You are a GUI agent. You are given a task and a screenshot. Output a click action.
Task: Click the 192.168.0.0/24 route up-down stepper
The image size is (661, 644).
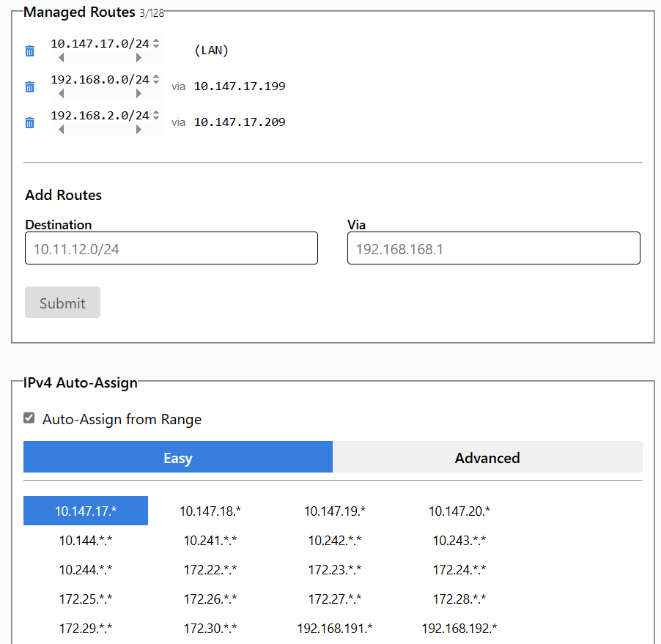(x=156, y=80)
